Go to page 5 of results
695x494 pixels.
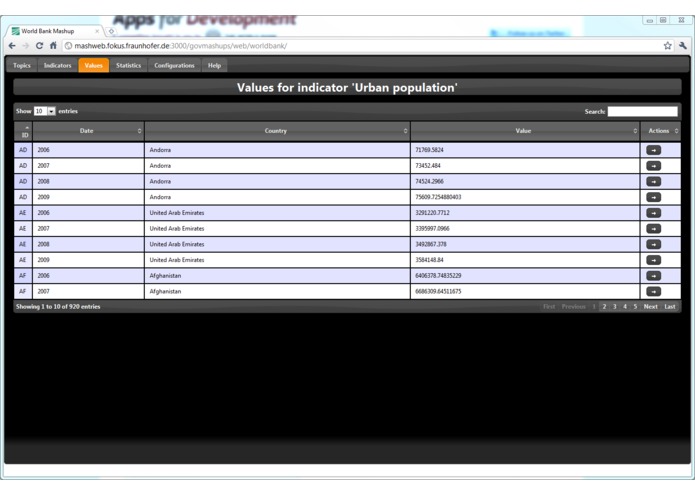635,307
